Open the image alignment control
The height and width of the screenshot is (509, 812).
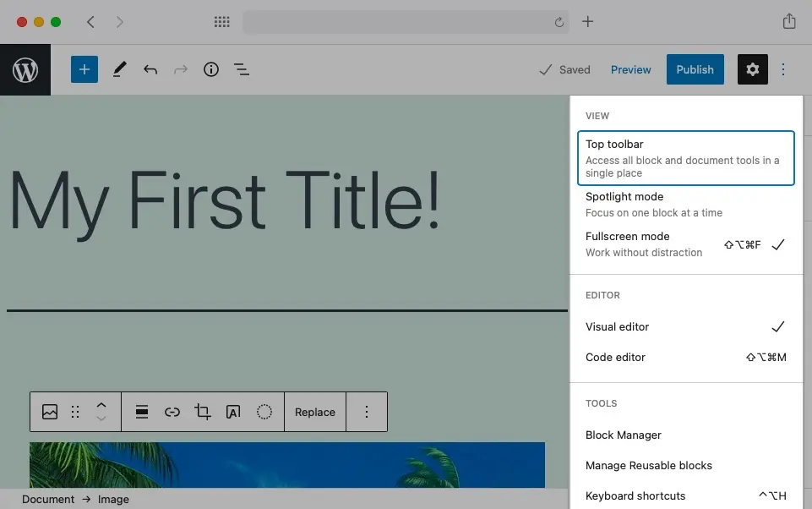pyautogui.click(x=142, y=412)
